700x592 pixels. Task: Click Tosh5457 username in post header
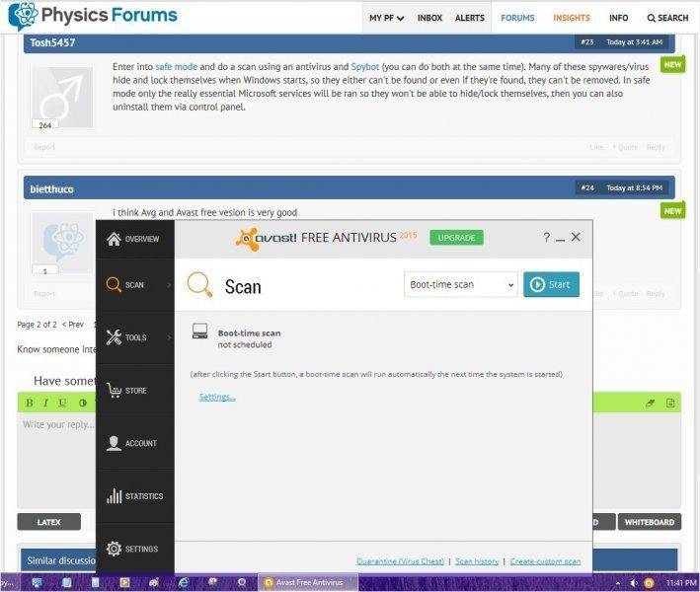pos(52,42)
